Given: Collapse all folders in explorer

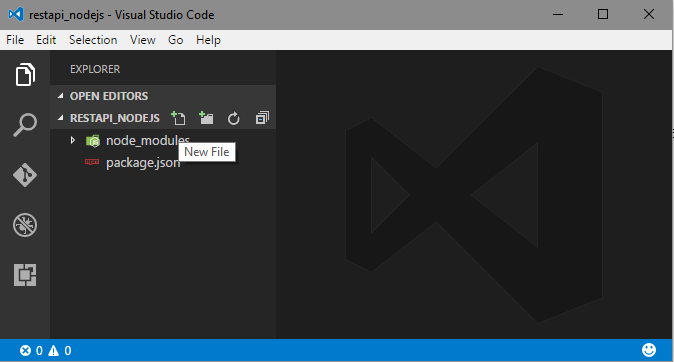Looking at the screenshot, I should click(x=262, y=118).
